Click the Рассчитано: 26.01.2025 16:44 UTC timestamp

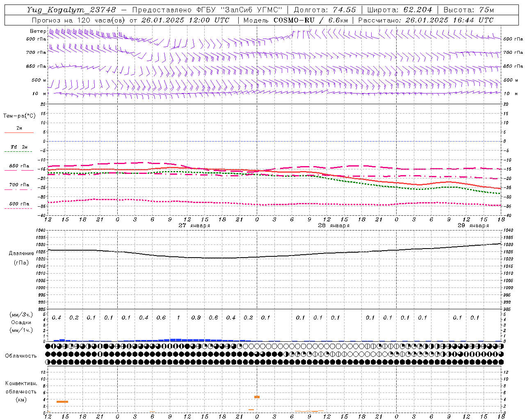tap(426, 20)
